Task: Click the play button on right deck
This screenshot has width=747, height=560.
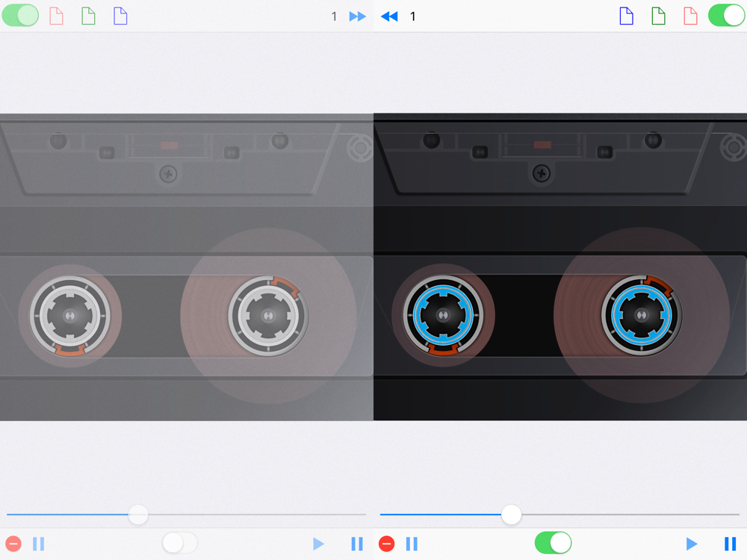Action: [692, 544]
